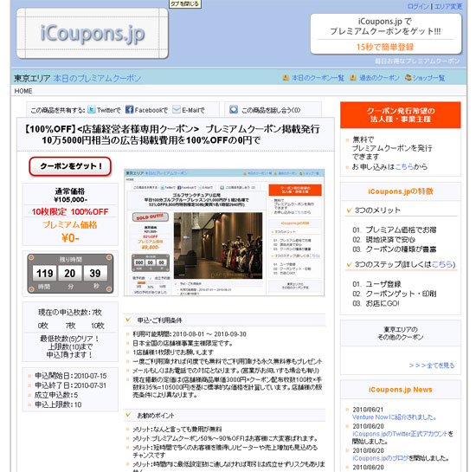Click the iCoupons.jp logo
Viewport: 476px width, 472px height.
click(93, 34)
